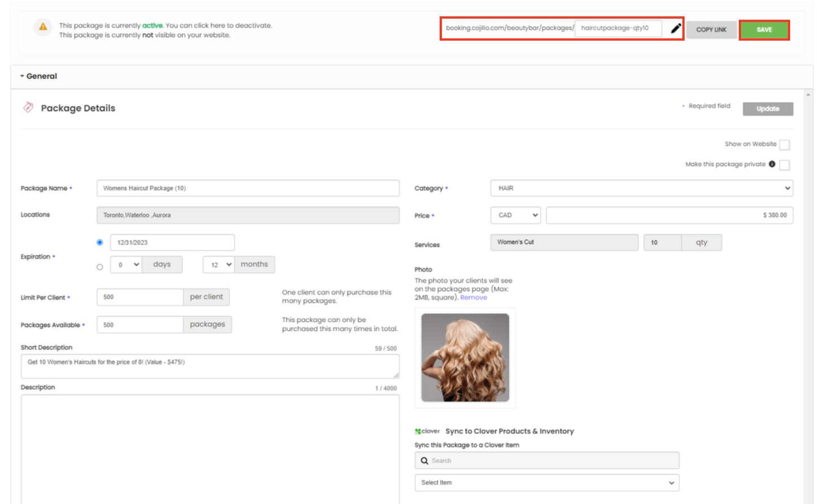
Task: Click the expiration date field 12/31/2023
Action: (x=172, y=242)
